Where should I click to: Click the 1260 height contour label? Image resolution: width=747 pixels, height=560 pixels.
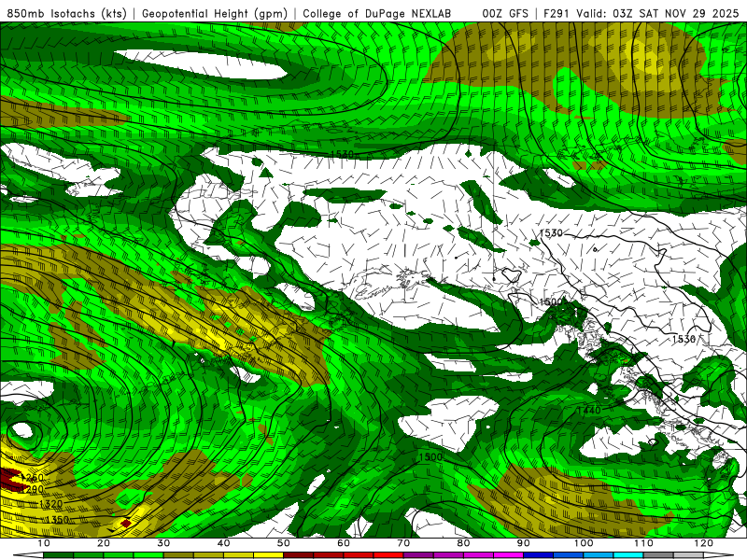click(33, 478)
